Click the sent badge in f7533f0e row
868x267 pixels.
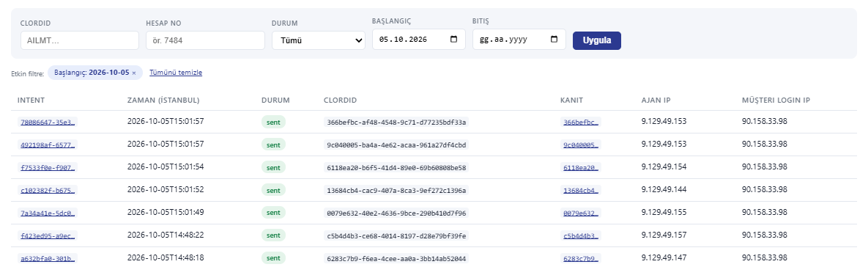[x=273, y=167]
